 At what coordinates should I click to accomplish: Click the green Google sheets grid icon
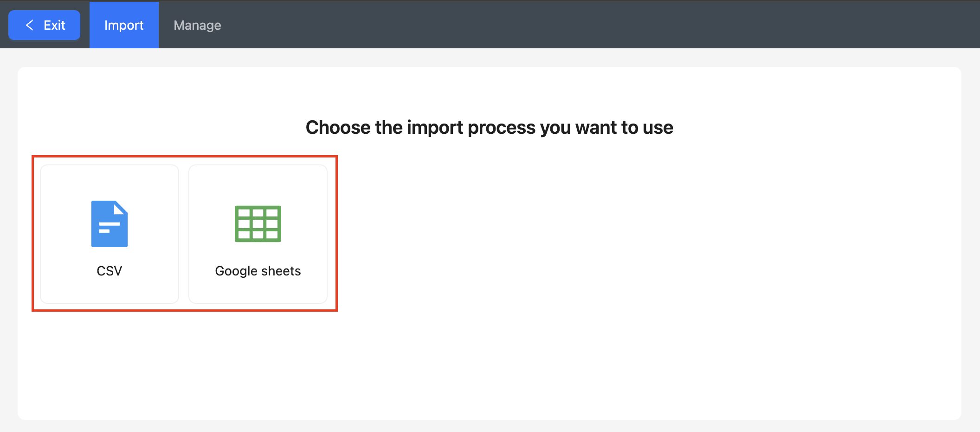tap(258, 223)
